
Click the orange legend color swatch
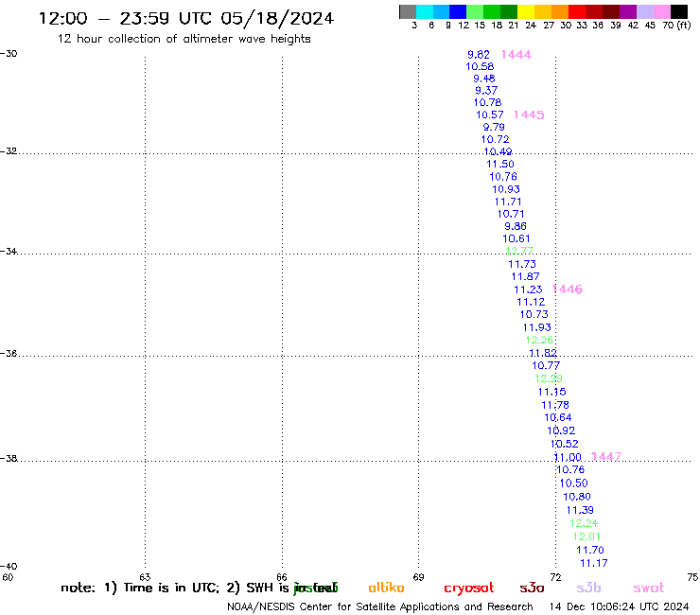pyautogui.click(x=560, y=11)
